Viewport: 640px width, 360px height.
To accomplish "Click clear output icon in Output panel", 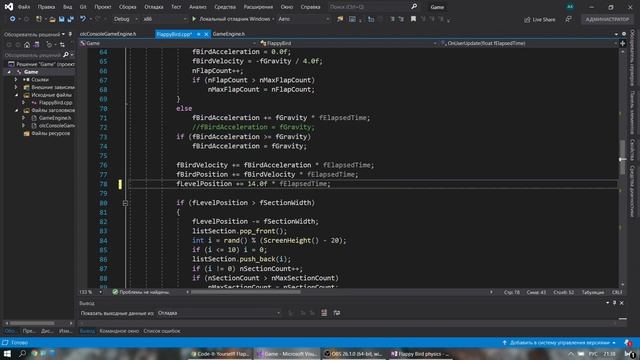I will pos(324,313).
